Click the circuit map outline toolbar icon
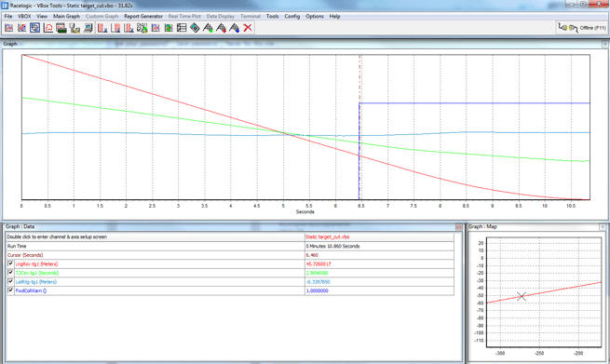Viewport: 610px width, 364px height. coord(48,28)
